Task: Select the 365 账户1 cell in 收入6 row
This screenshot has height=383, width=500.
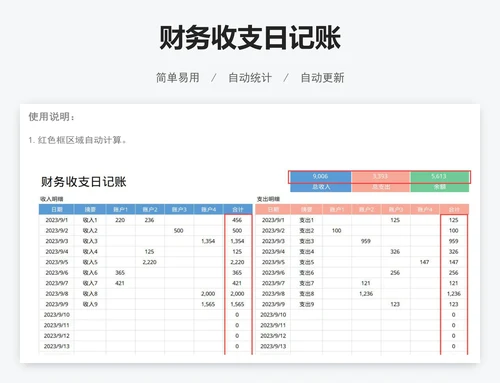Action: tap(120, 273)
